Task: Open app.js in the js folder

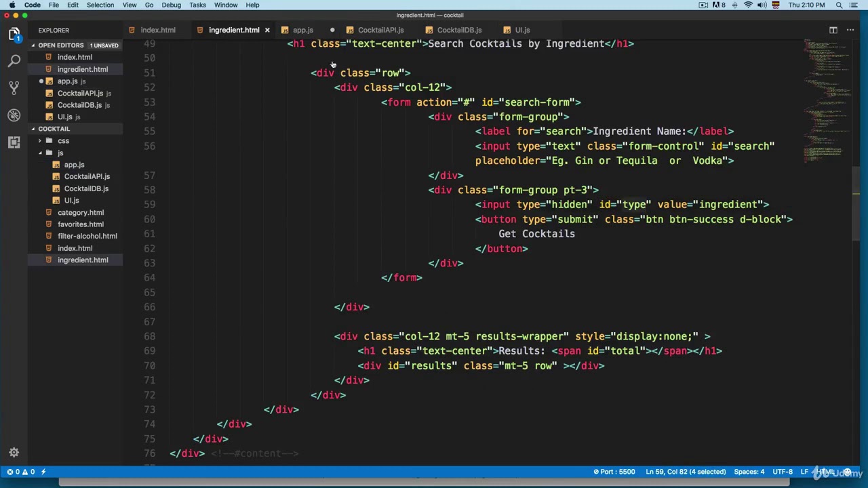Action: point(74,165)
